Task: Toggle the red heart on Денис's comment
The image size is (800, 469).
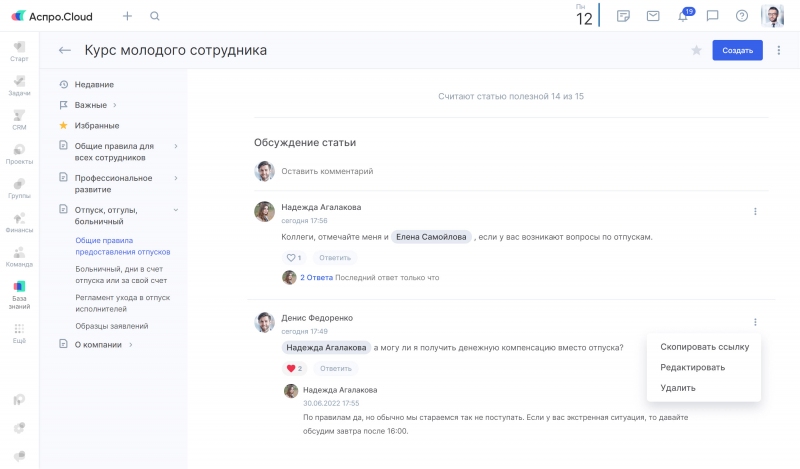Action: click(x=291, y=368)
